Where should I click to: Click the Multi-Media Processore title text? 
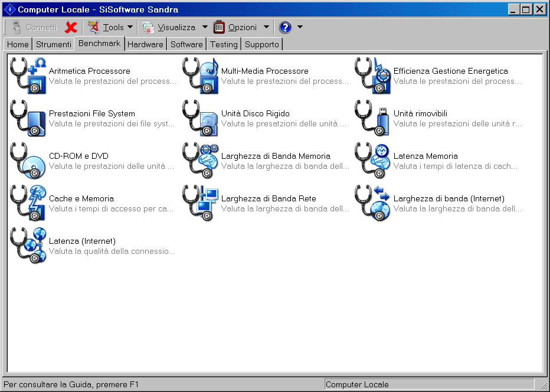(265, 71)
